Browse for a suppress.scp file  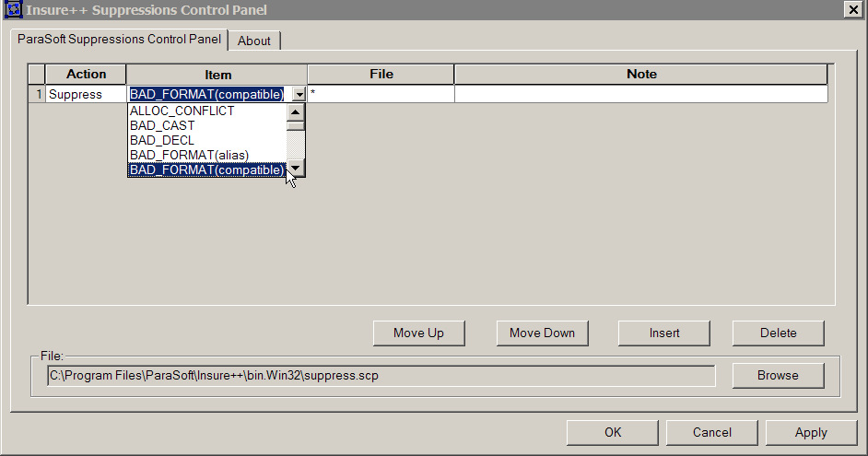[778, 375]
